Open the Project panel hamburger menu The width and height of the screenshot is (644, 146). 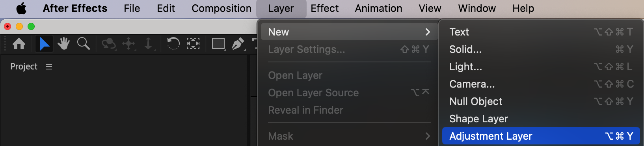tap(49, 67)
